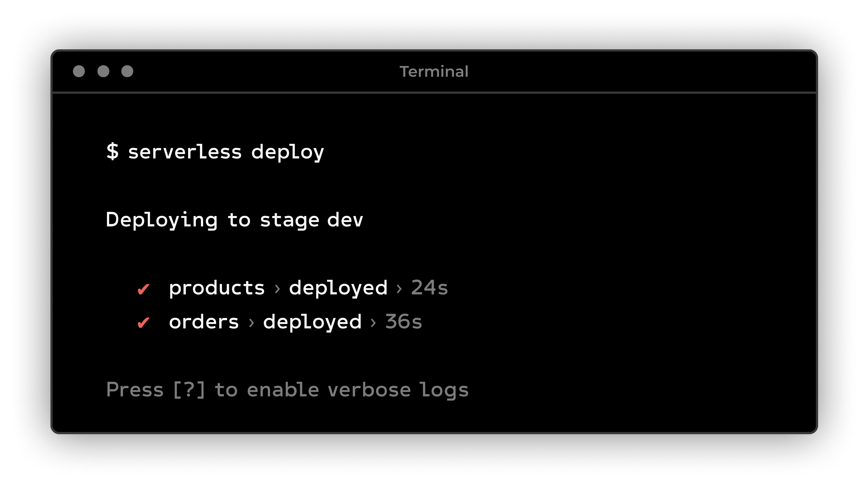Click the [?] key hint

pyautogui.click(x=189, y=390)
